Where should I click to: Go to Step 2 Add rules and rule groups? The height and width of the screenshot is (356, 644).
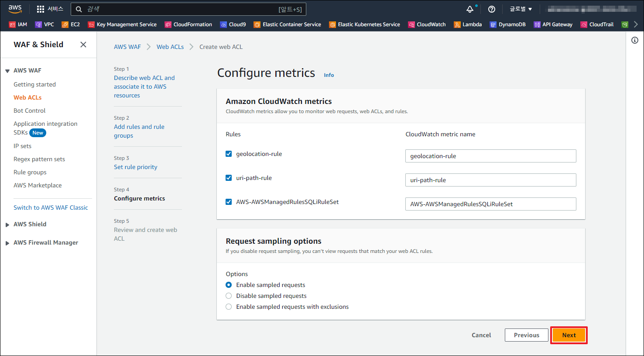(x=139, y=131)
